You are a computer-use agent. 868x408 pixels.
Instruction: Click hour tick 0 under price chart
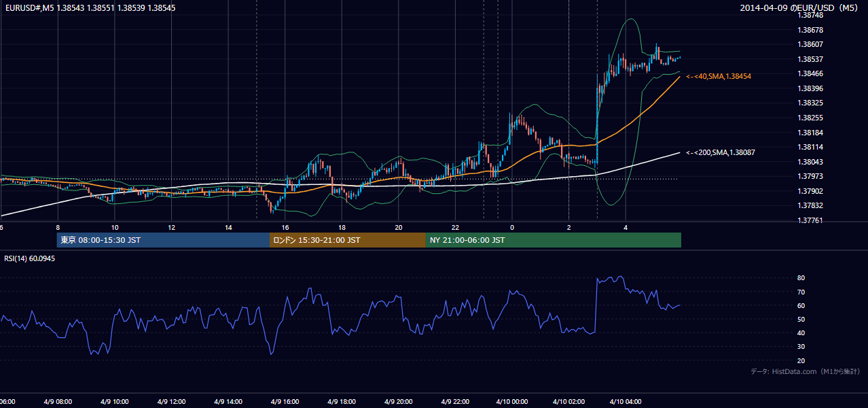tap(512, 227)
